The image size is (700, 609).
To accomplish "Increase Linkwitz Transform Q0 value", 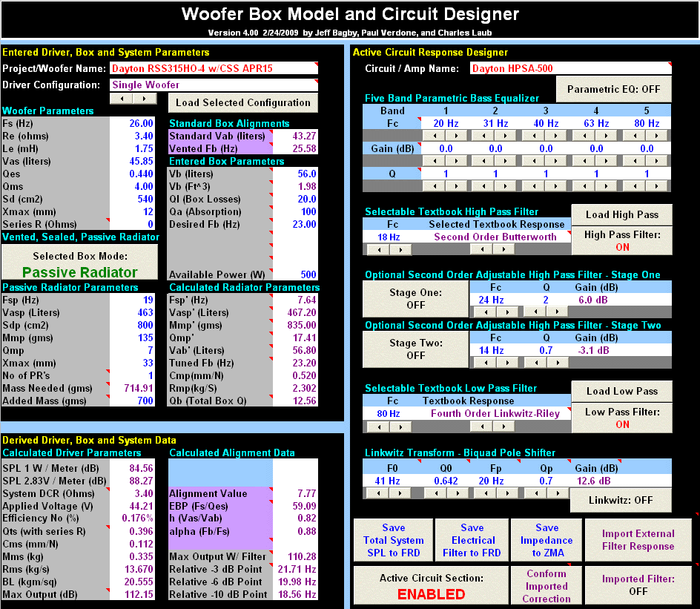I will click(458, 493).
